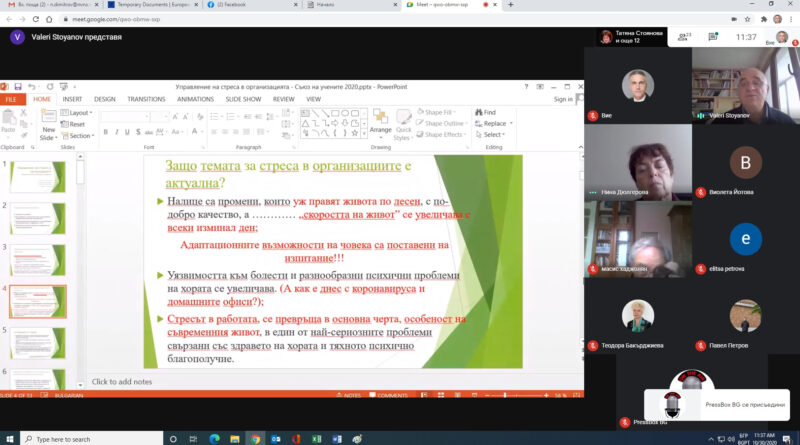Open File Explorer from taskbar
This screenshot has width=800, height=445.
click(x=235, y=439)
